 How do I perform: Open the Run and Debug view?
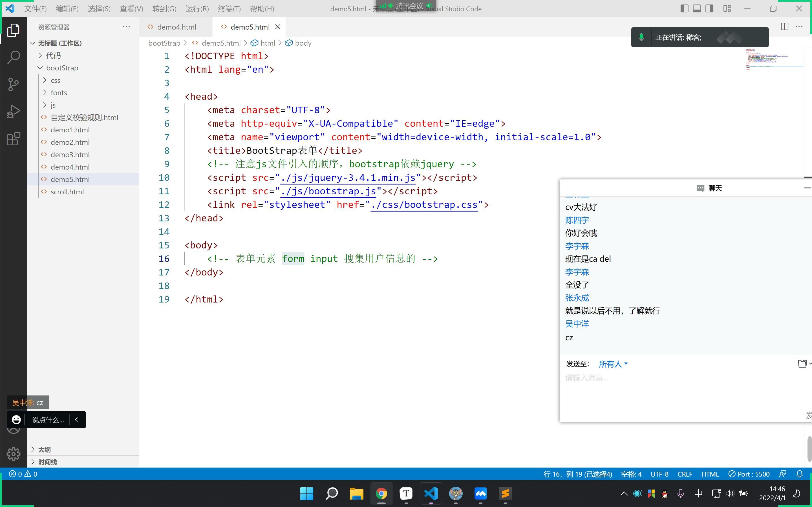(x=14, y=112)
